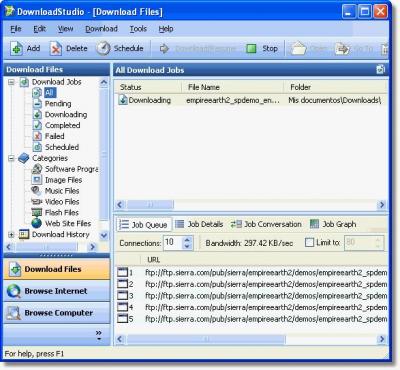Select Completed in Download Jobs tree
Image resolution: width=400 pixels, height=370 pixels.
(63, 125)
